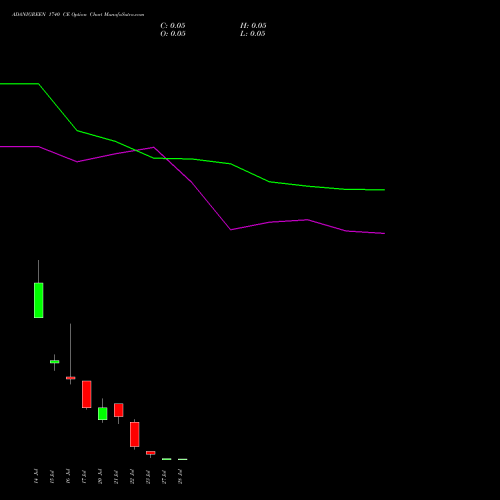This screenshot has height=500, width=500.
Task: Click the 17 Jul date label
Action: (84, 476)
